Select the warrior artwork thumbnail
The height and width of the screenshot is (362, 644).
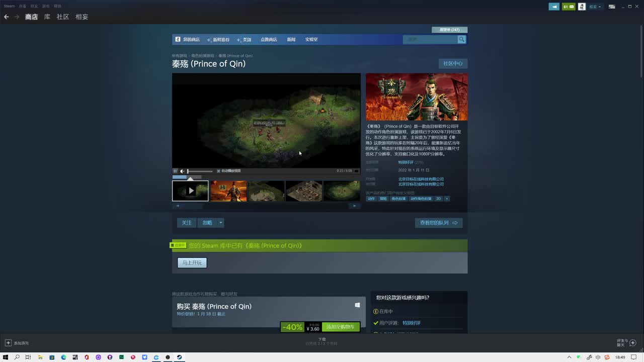tap(228, 191)
